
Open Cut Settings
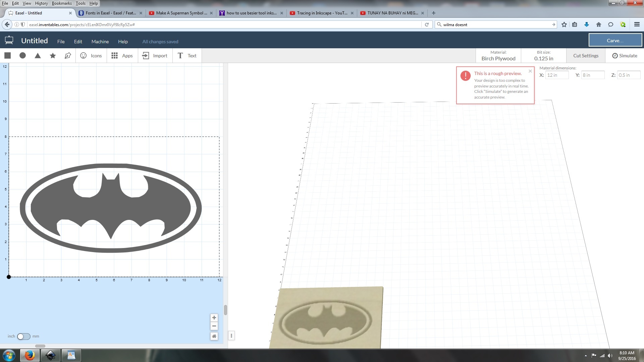click(585, 56)
